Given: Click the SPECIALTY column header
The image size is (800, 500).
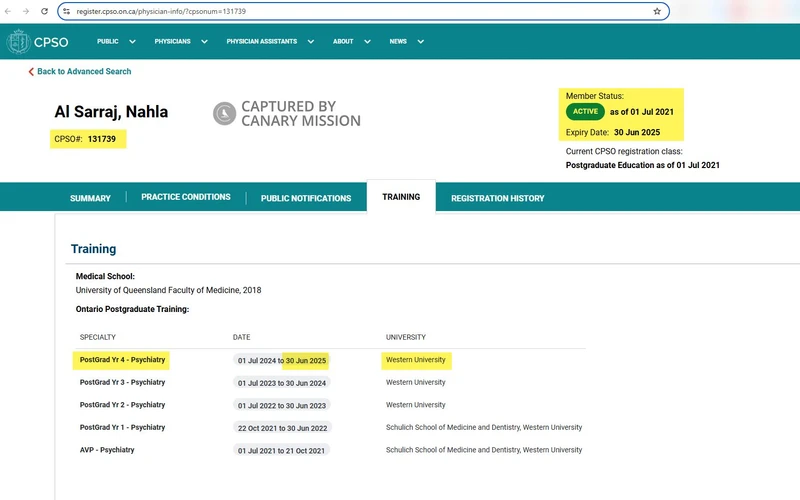Looking at the screenshot, I should (97, 337).
